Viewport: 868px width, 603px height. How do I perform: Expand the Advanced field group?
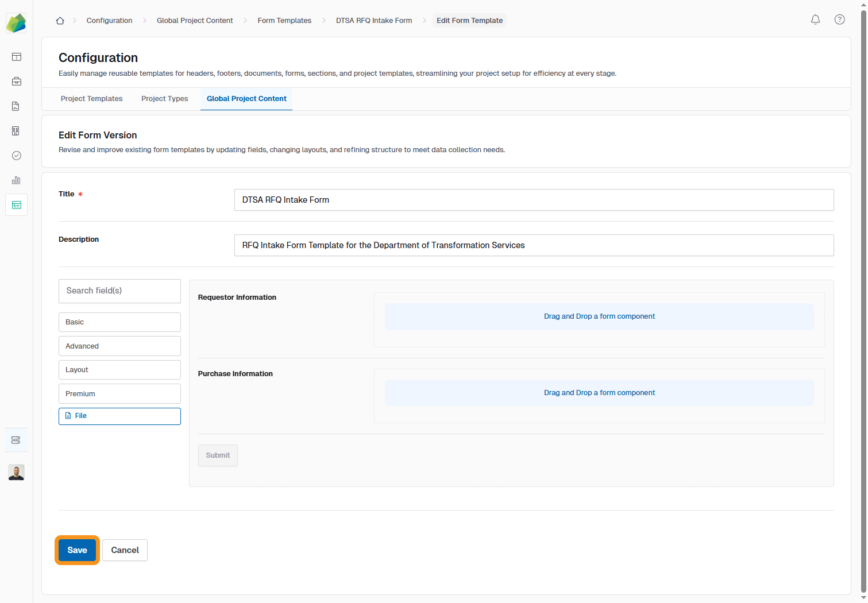point(119,346)
